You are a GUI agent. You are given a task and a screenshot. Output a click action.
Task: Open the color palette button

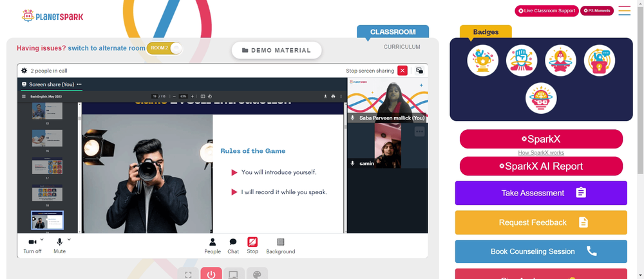coord(257,274)
